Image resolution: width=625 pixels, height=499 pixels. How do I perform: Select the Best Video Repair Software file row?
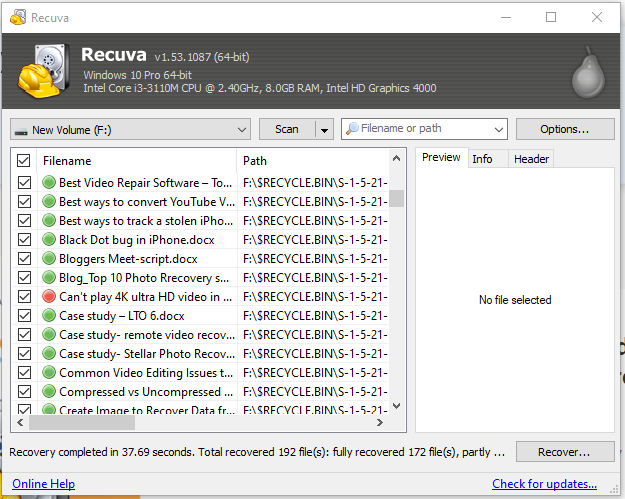pyautogui.click(x=200, y=183)
